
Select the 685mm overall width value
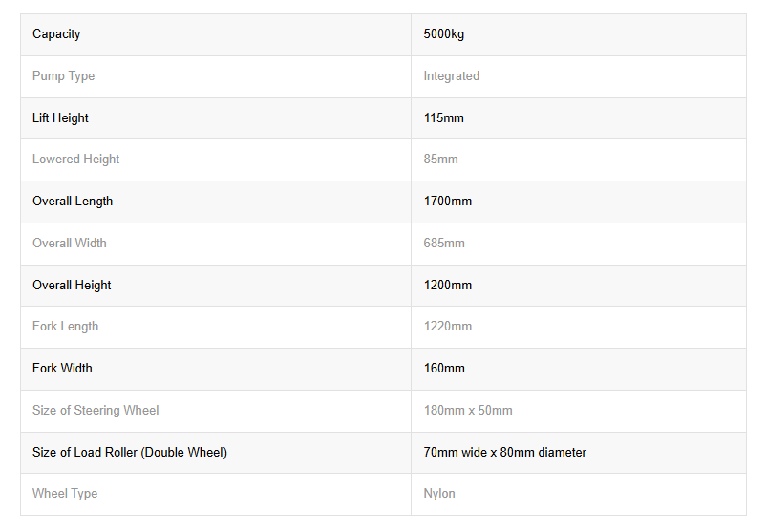(444, 244)
